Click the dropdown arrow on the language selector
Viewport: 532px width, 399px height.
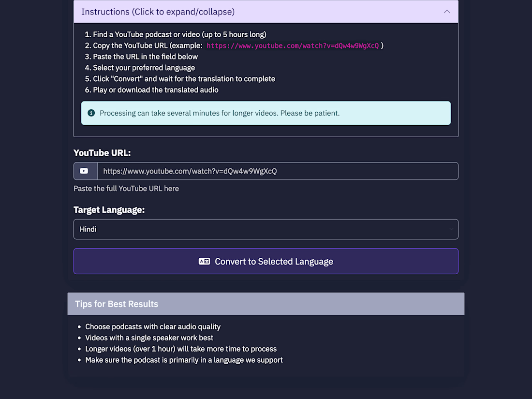(451, 229)
